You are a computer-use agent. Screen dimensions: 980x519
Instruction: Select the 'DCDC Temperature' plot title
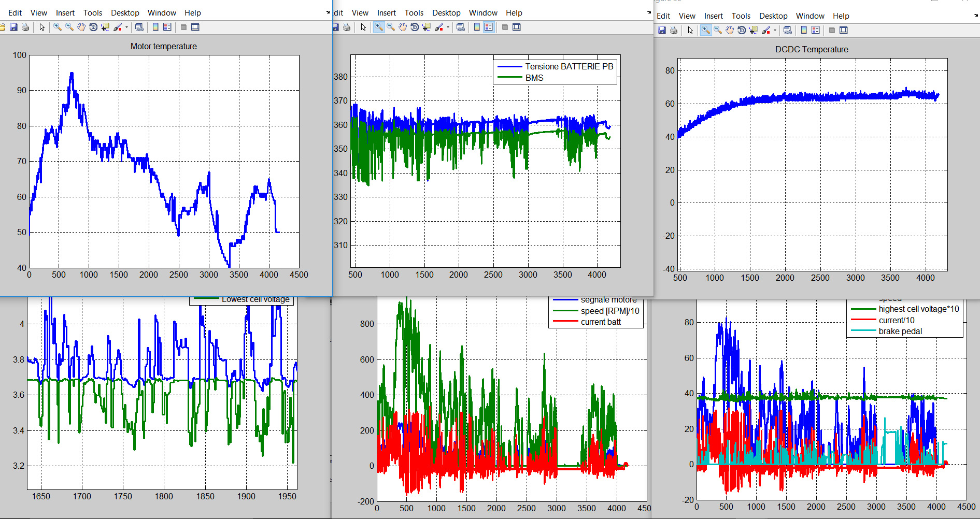(812, 49)
